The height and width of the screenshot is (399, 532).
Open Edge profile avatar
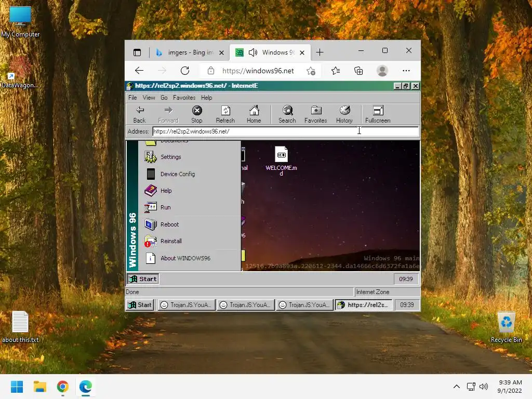pos(382,71)
